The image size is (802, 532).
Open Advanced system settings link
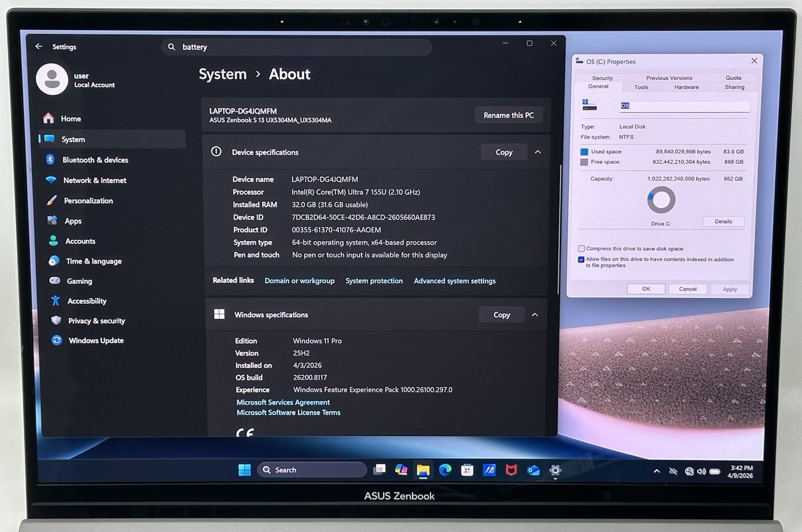[x=455, y=281]
